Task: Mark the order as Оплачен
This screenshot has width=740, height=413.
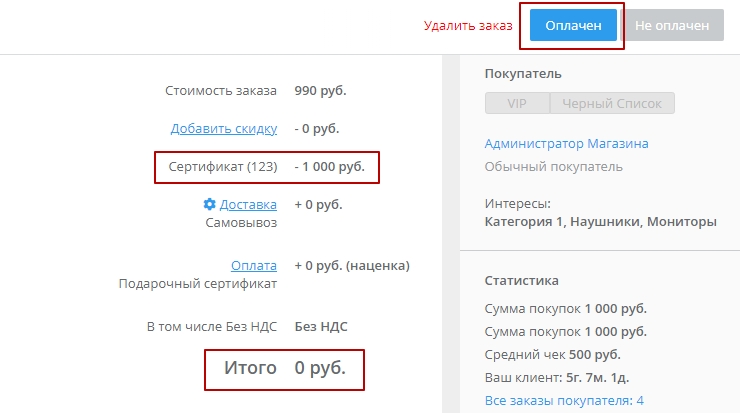Action: 573,26
